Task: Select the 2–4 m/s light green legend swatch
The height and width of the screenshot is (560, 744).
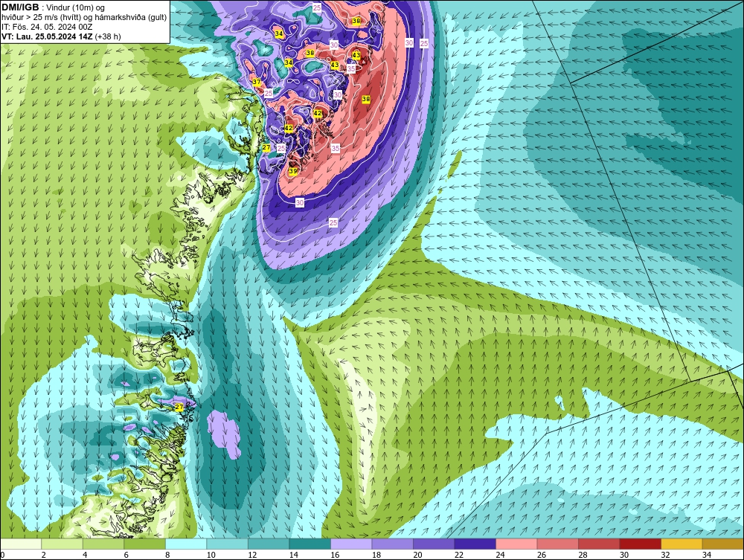Action: tap(62, 544)
